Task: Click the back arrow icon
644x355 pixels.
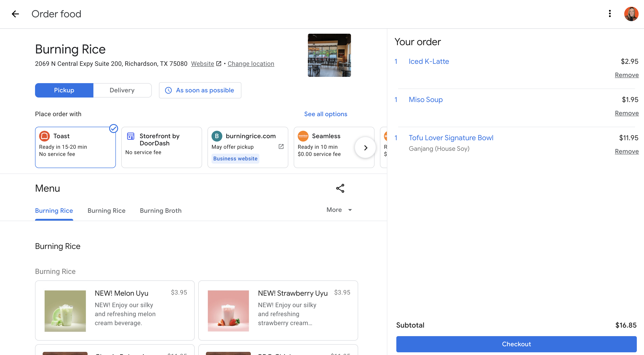Action: pos(15,14)
